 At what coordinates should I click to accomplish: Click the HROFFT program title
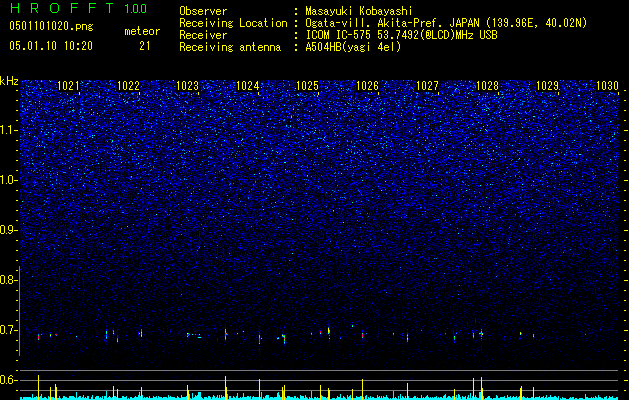[62, 8]
